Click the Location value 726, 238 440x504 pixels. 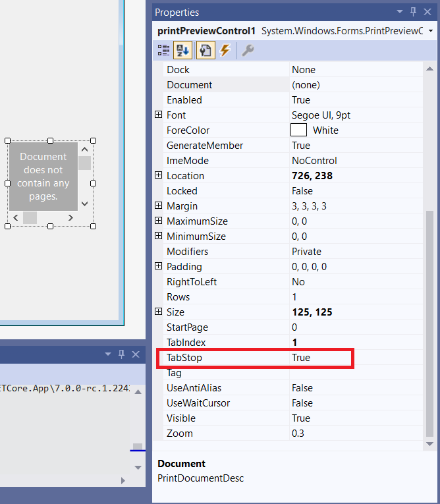[x=312, y=176]
